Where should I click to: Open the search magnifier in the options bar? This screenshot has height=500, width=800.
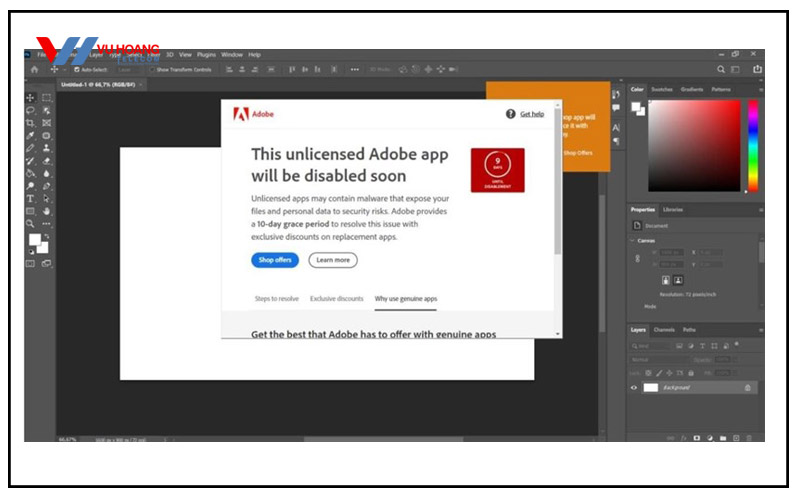720,69
